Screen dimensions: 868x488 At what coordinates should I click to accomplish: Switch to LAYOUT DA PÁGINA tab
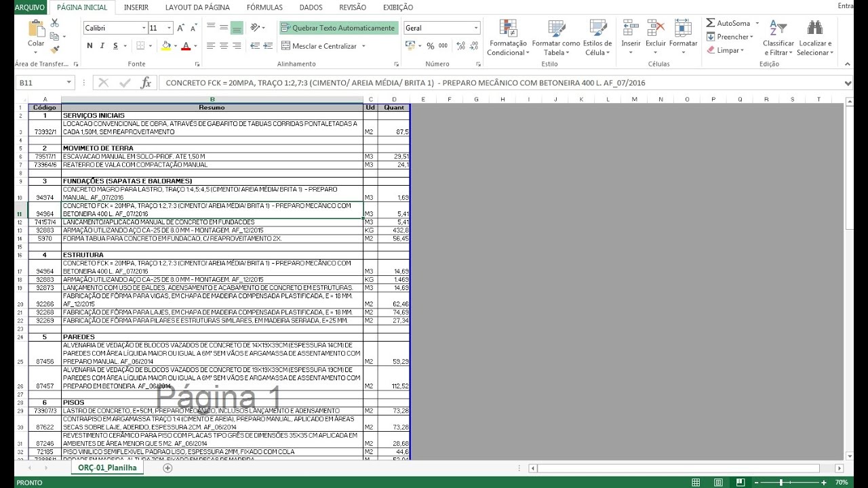[197, 7]
